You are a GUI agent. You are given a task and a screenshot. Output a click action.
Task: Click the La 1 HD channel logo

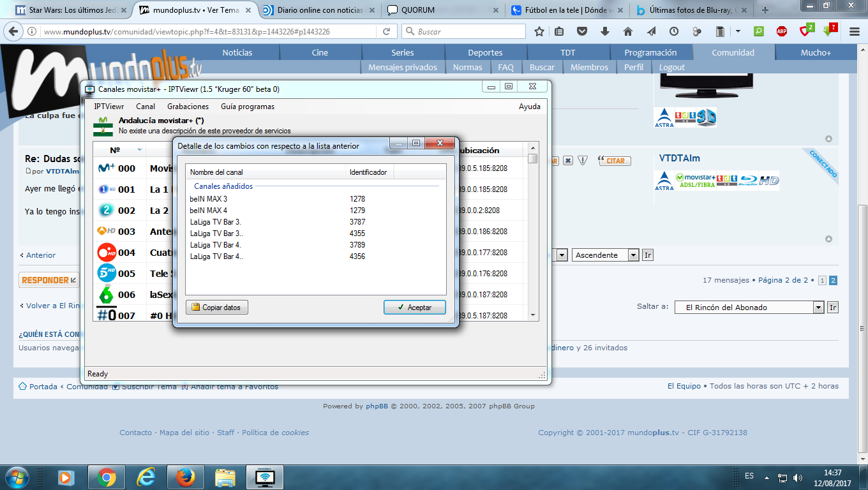pos(106,189)
